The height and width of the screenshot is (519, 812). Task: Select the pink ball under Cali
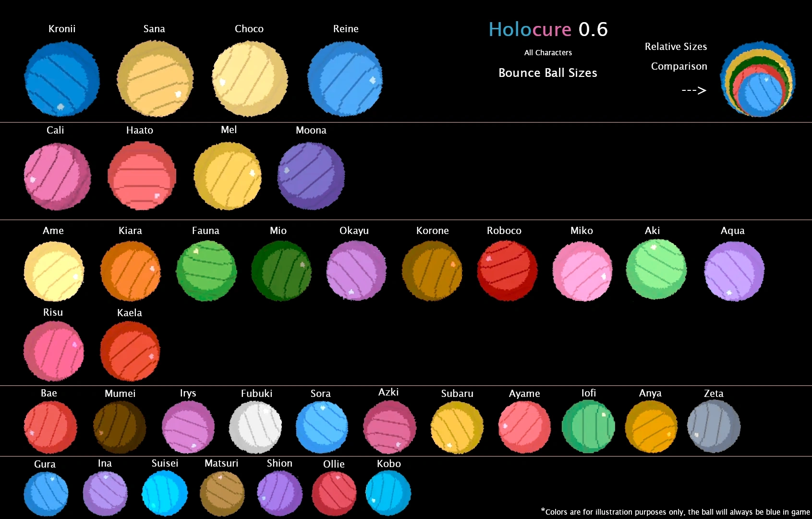click(x=58, y=176)
